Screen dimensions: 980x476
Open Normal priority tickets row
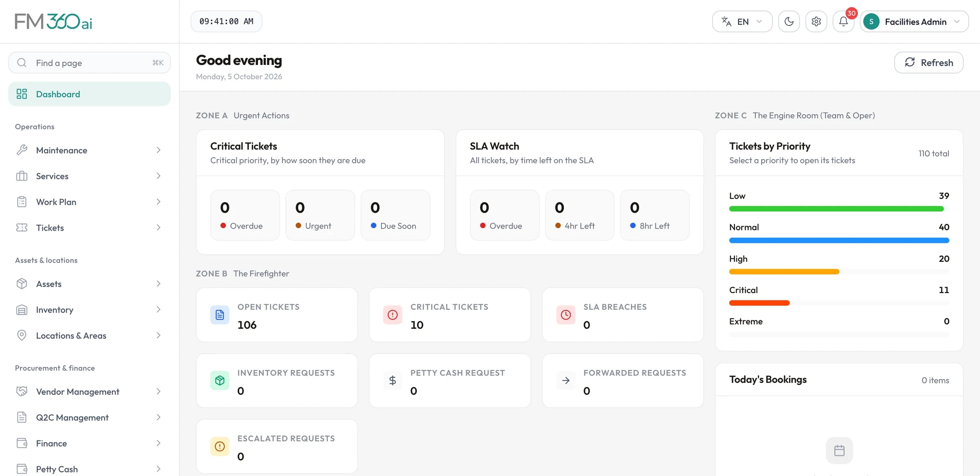pyautogui.click(x=839, y=234)
